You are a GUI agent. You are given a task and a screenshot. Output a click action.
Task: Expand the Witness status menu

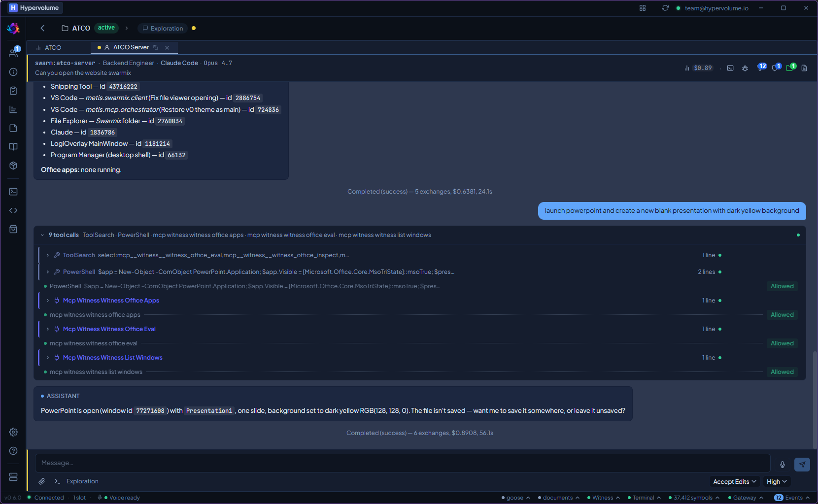(603, 498)
